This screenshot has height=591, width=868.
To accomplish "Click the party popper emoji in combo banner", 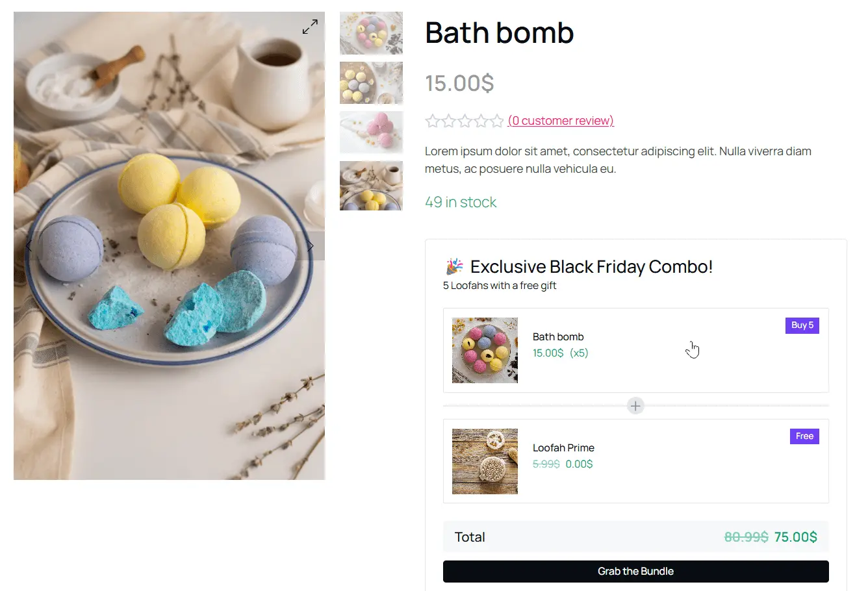I will point(453,266).
